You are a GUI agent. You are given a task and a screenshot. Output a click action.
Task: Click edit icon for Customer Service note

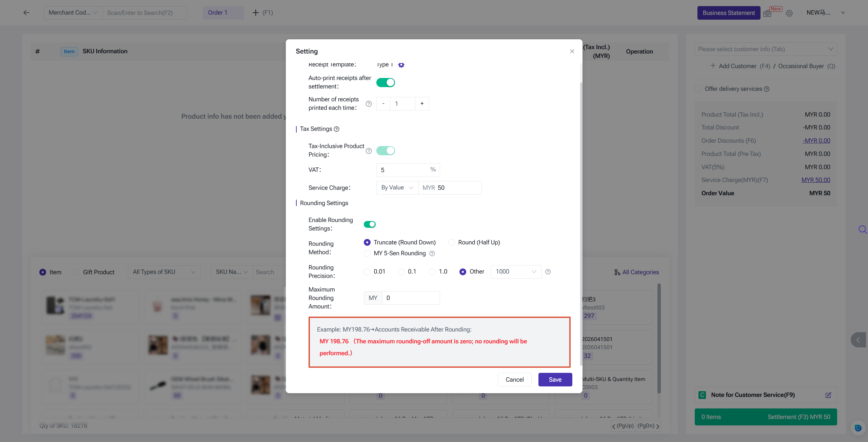tap(828, 395)
